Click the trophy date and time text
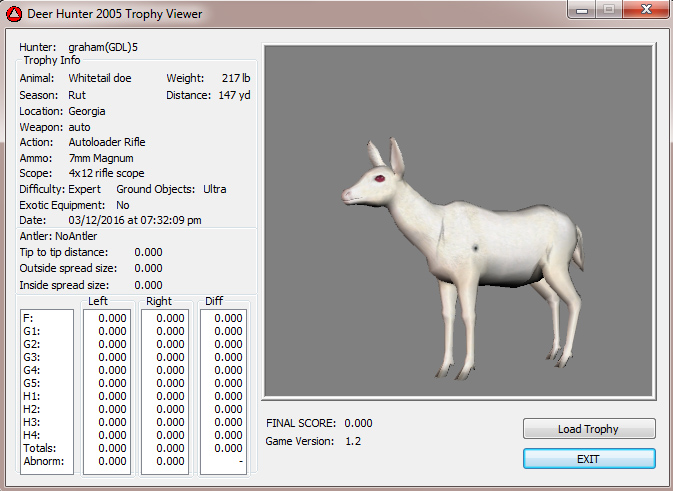Screen dimensions: 673x491 [135, 220]
